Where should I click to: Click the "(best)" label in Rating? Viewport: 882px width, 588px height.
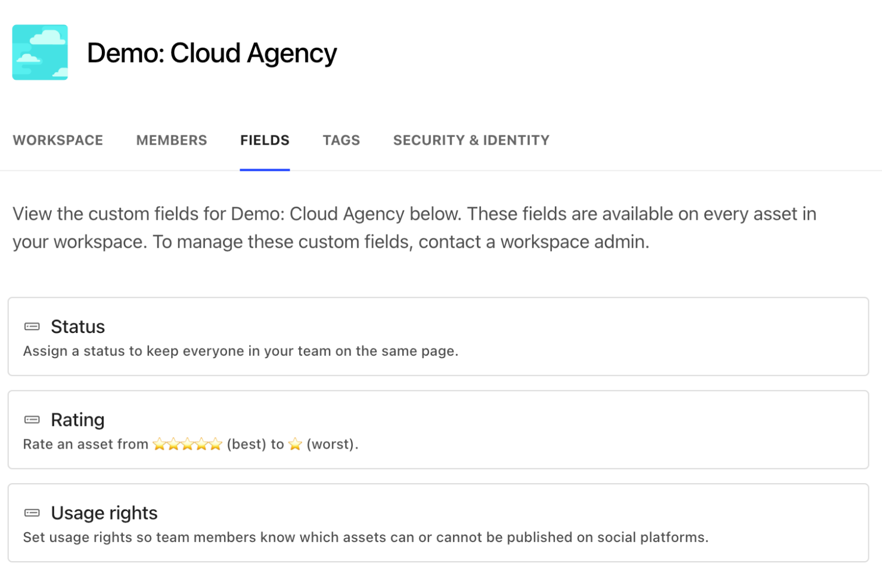(247, 444)
